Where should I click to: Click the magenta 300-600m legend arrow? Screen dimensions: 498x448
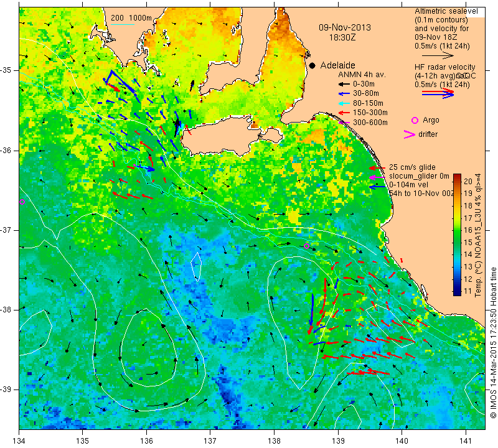coord(344,123)
